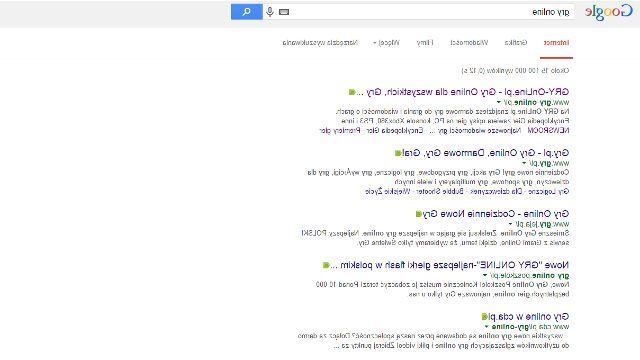The height and width of the screenshot is (360, 640).
Task: Open GRY-OnLine.pl - Gry Online dla wszystkich result
Action: 463,92
